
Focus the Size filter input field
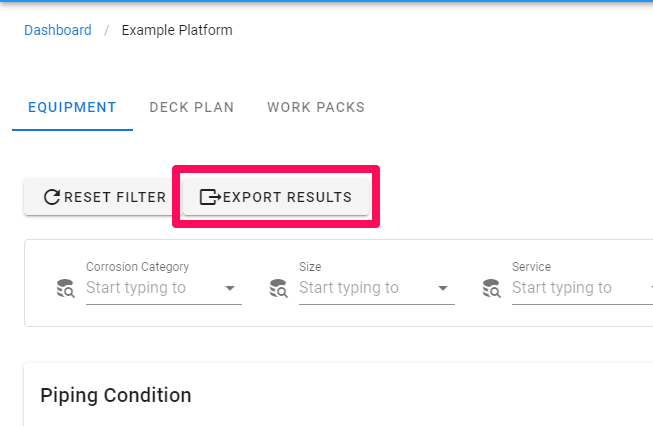(363, 288)
